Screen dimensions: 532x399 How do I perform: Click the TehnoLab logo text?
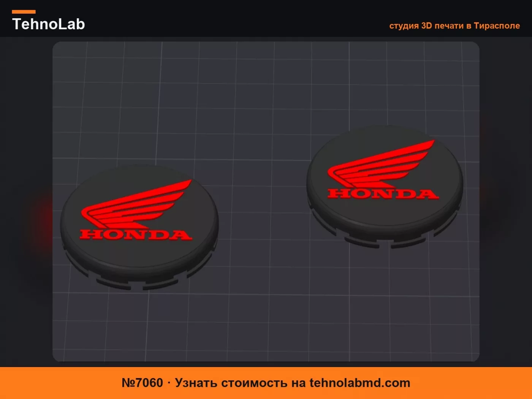coord(48,24)
